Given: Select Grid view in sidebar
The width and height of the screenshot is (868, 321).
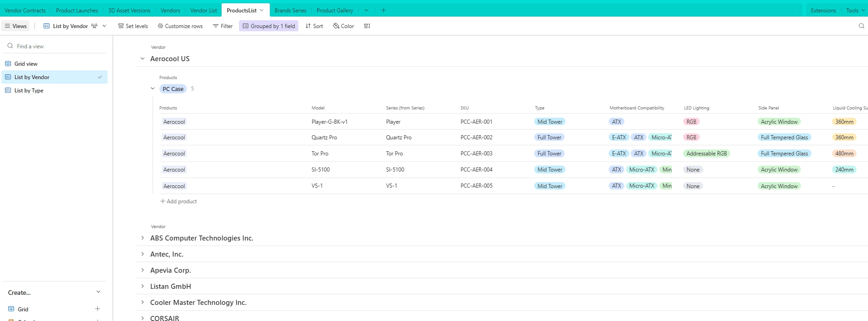Looking at the screenshot, I should pos(55,64).
